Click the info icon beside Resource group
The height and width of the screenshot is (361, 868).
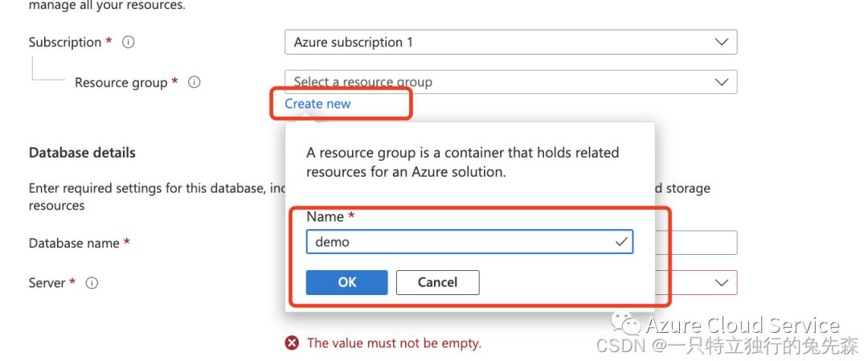(x=194, y=82)
